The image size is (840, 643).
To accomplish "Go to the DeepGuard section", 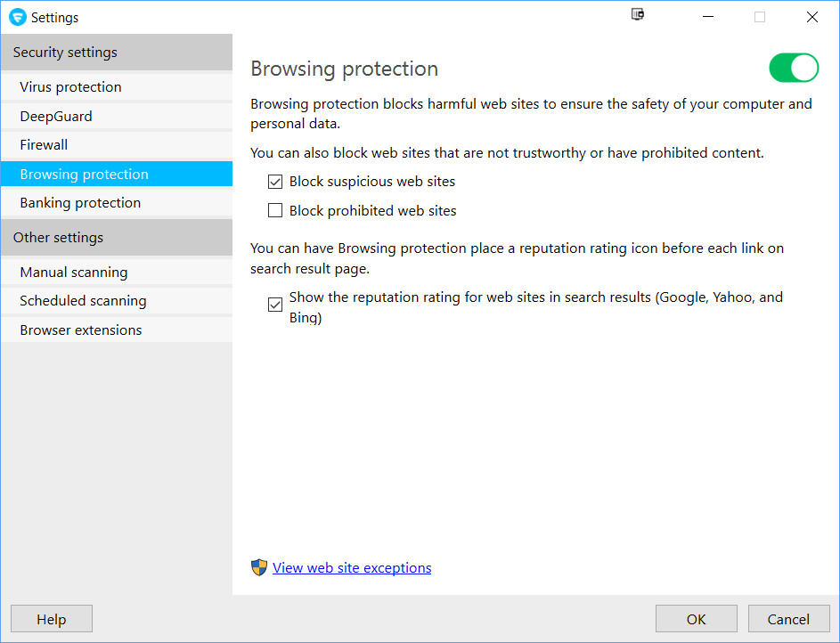I will click(x=56, y=117).
